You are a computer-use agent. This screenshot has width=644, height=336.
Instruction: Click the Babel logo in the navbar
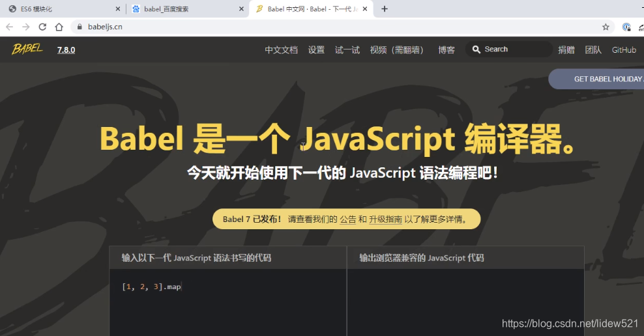[x=27, y=49]
